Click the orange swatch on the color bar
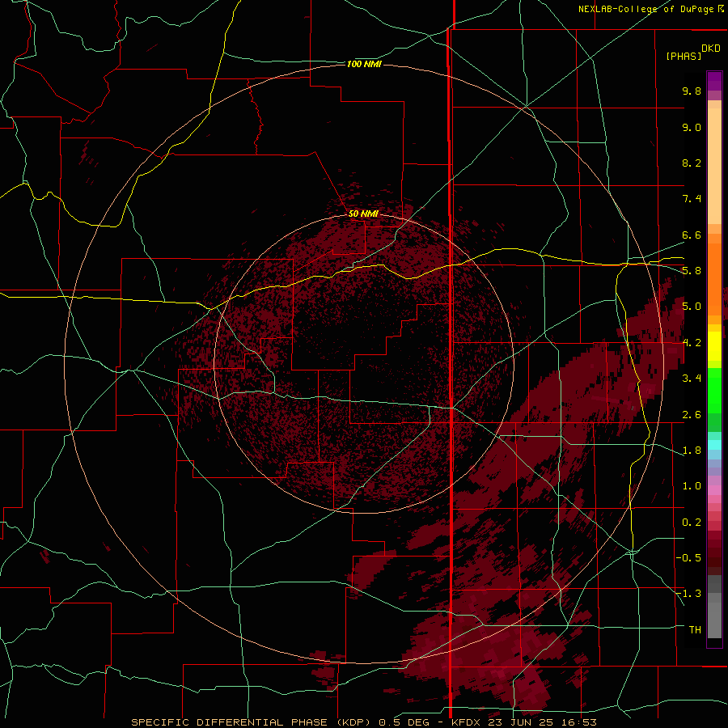Image resolution: width=728 pixels, height=728 pixels. coord(714,280)
